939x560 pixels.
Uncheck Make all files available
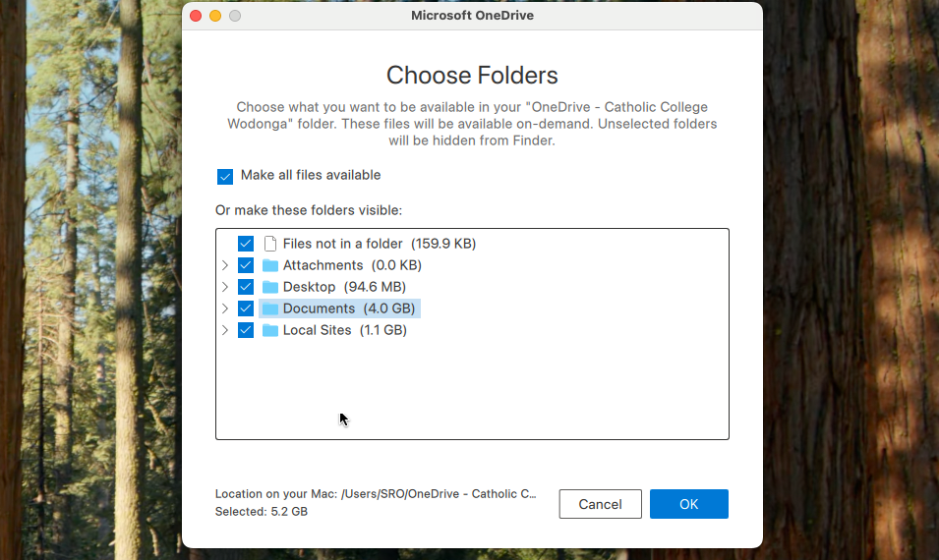click(x=225, y=176)
